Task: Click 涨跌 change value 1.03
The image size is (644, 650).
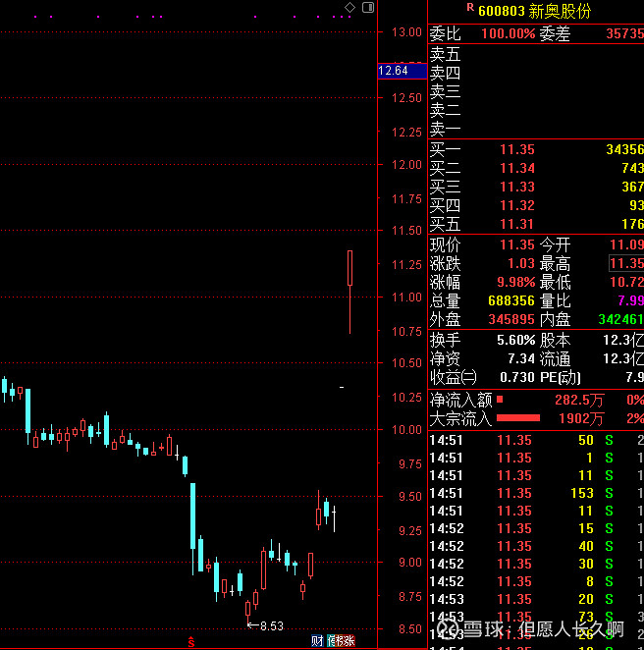Action: [x=521, y=263]
